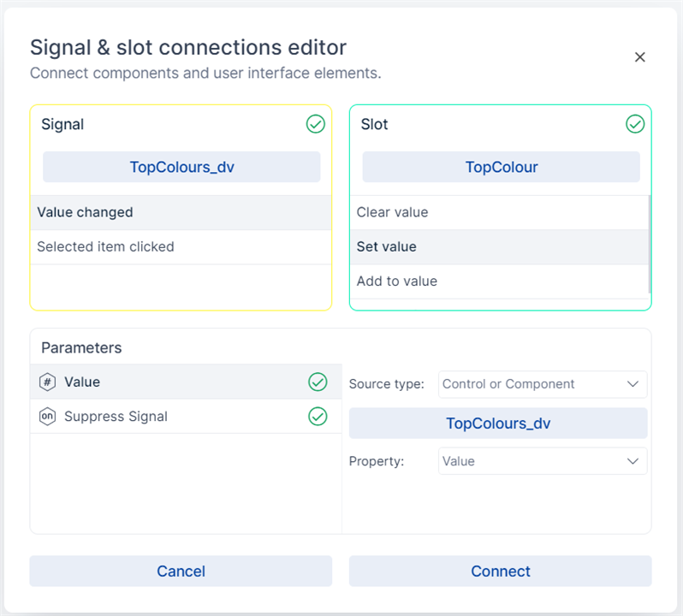The height and width of the screenshot is (616, 683).
Task: Close the connections editor dialog
Action: pyautogui.click(x=639, y=57)
